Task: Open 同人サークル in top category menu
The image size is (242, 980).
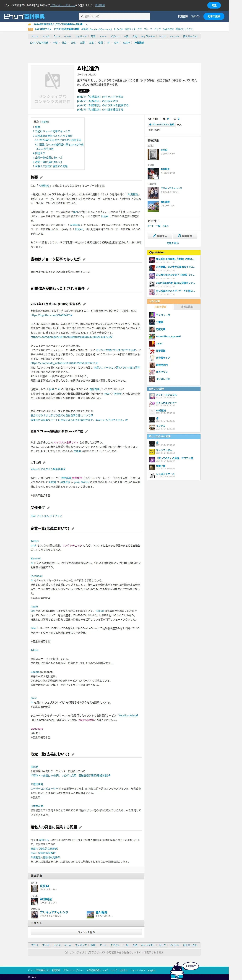Action: [x=190, y=36]
